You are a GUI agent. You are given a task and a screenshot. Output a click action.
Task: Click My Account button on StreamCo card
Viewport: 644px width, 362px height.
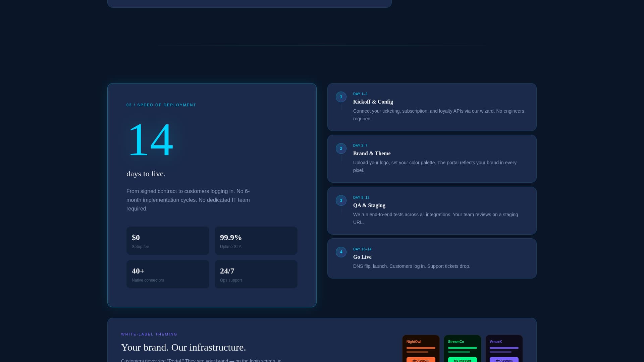pos(463,360)
